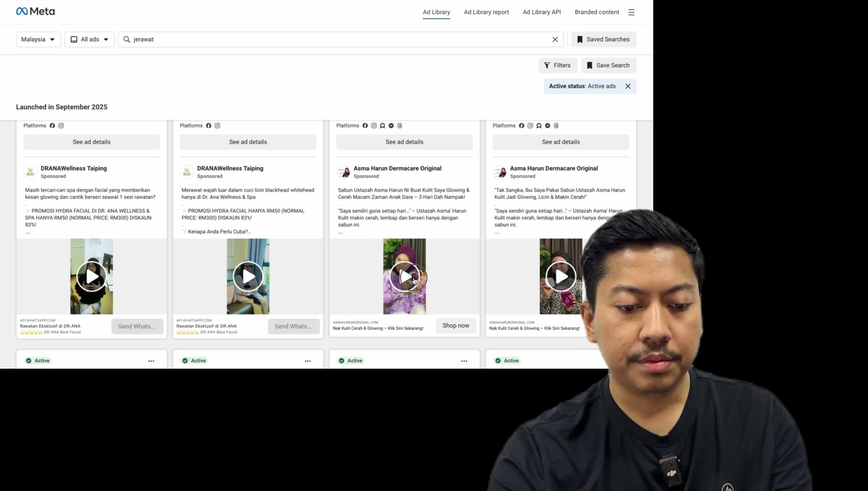Click the Instagram platform icon on the 'Sabun Ustazah' ad
Image resolution: width=868 pixels, height=491 pixels.
tap(374, 125)
